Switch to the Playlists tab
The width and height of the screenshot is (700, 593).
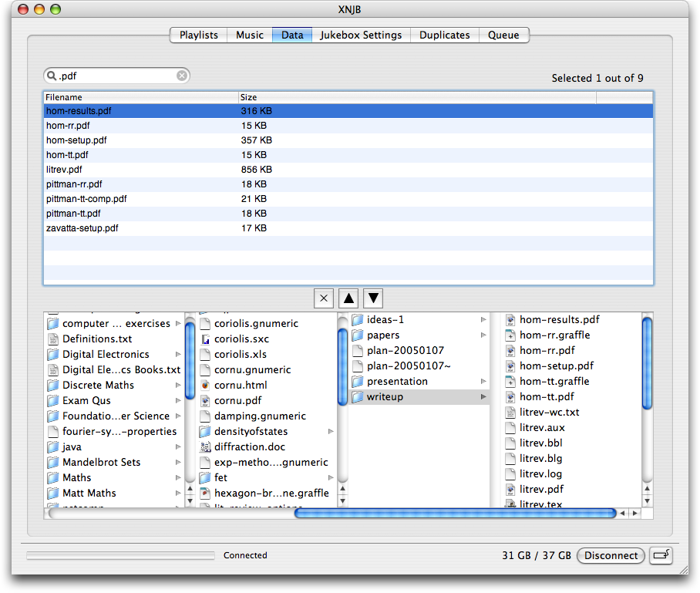tap(198, 35)
